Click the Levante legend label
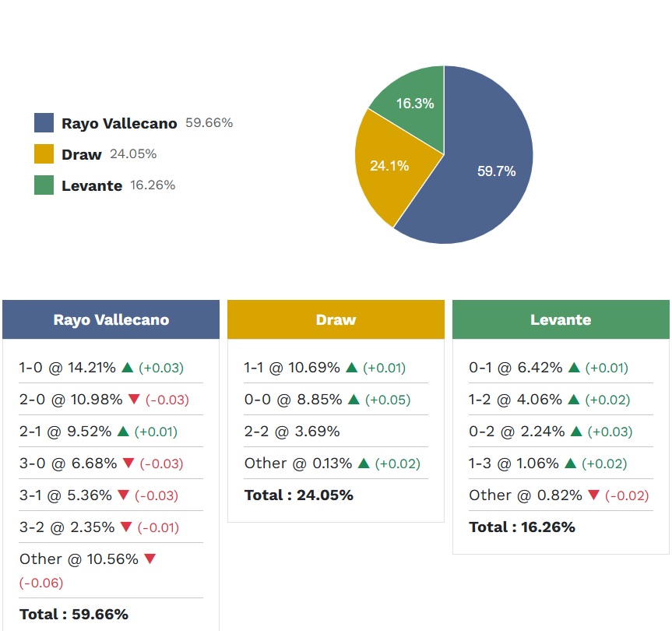This screenshot has width=672, height=631. 92,185
